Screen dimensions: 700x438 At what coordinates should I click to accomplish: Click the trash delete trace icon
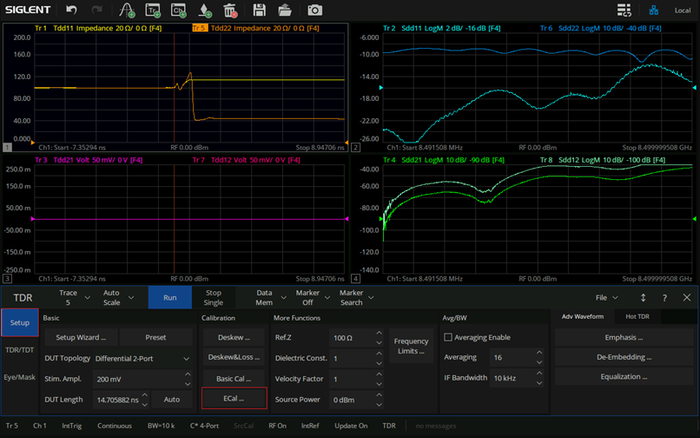(x=230, y=10)
